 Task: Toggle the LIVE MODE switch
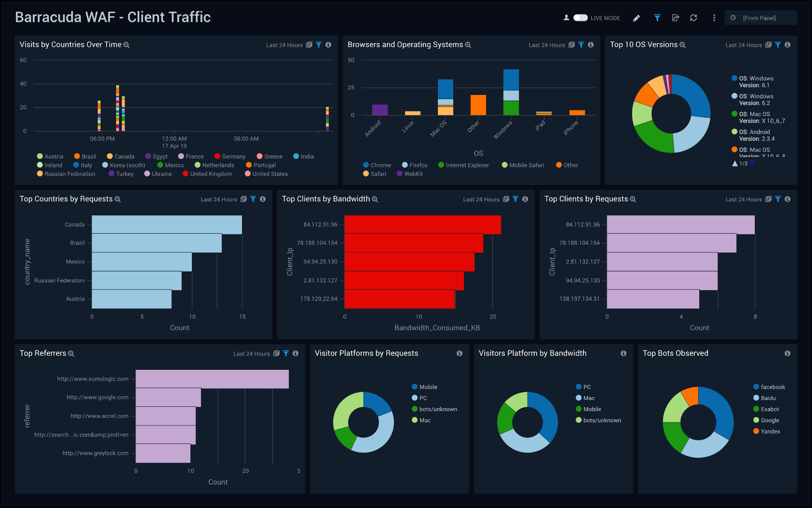(581, 18)
